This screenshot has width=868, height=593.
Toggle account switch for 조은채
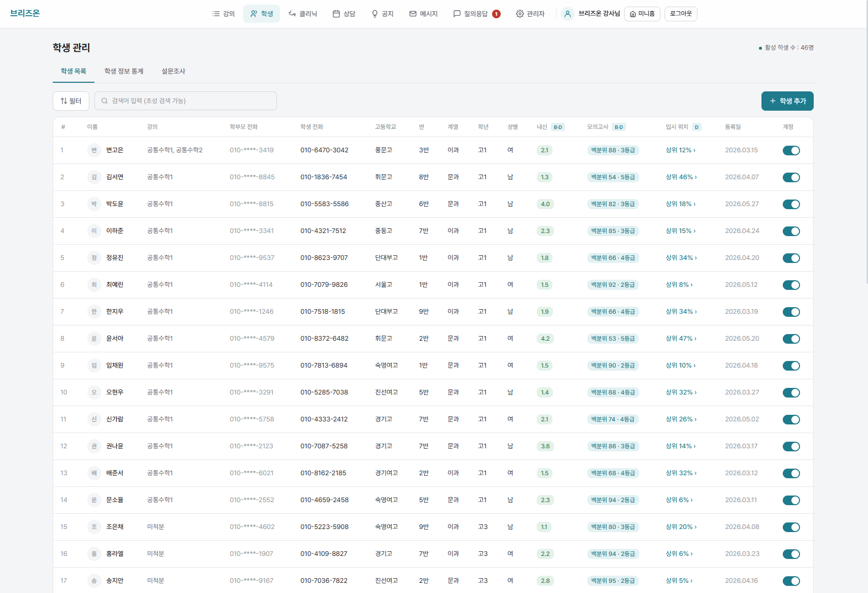click(791, 527)
